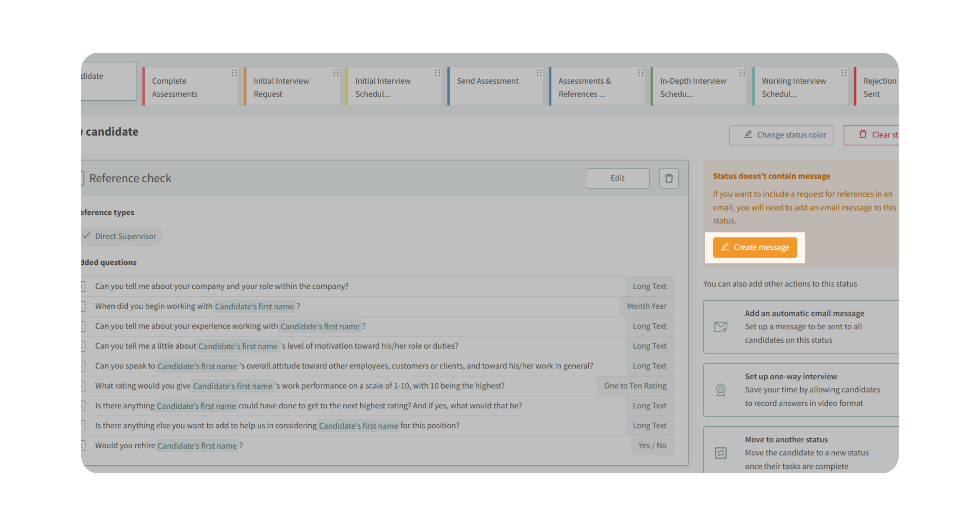
Task: Click the Edit button for Reference check
Action: pyautogui.click(x=617, y=178)
